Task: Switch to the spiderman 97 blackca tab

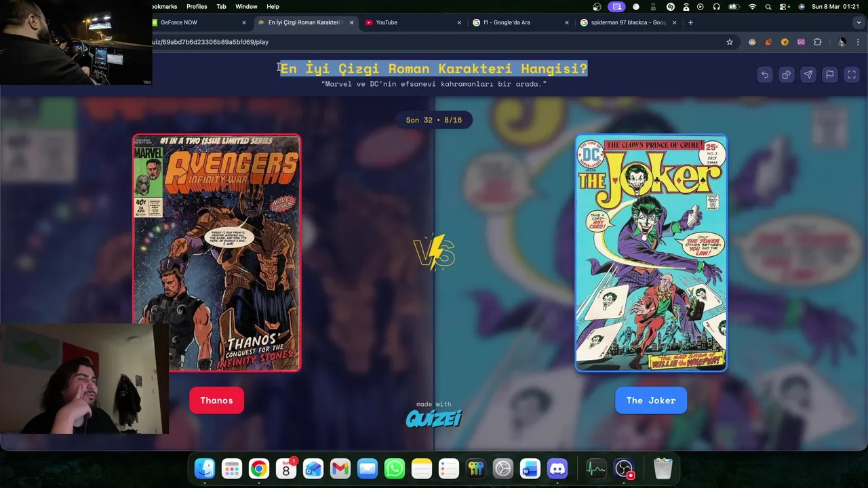Action: [x=627, y=22]
